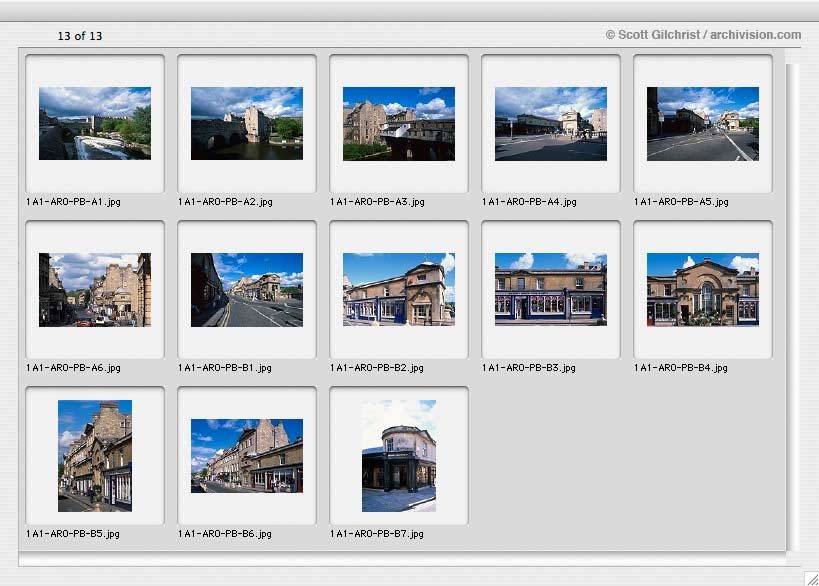The width and height of the screenshot is (819, 586).
Task: Click the caption 1A1-ARO-PB-A5.jpg
Action: [x=681, y=202]
